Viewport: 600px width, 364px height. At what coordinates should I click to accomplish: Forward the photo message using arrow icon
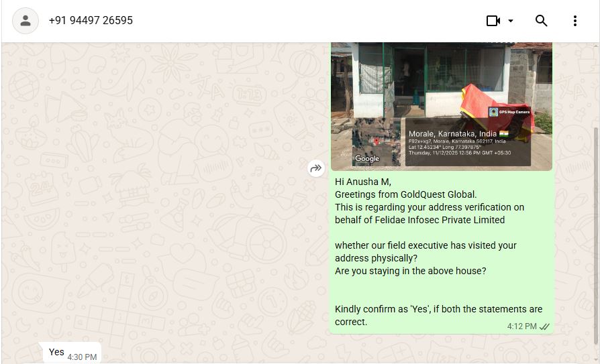coord(316,168)
